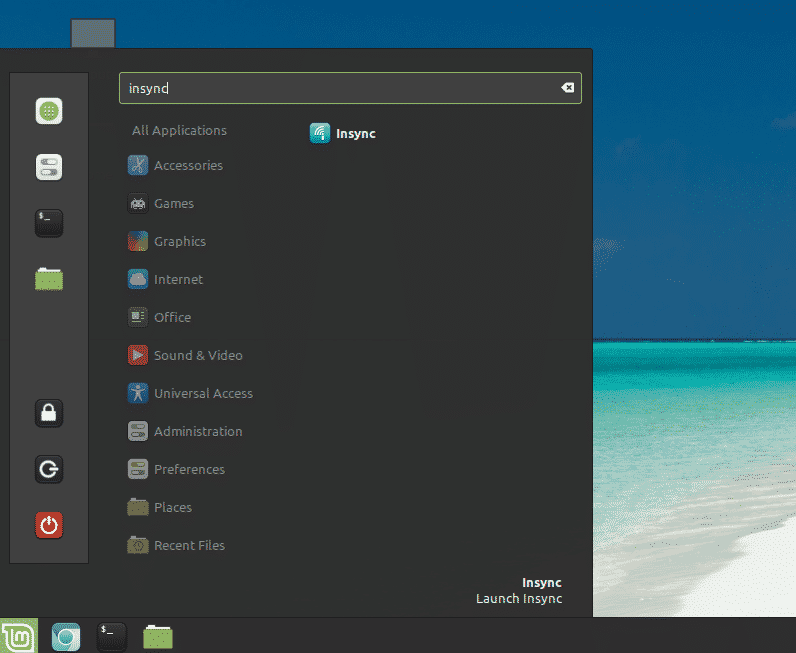Open Files from the favorites sidebar

49,279
